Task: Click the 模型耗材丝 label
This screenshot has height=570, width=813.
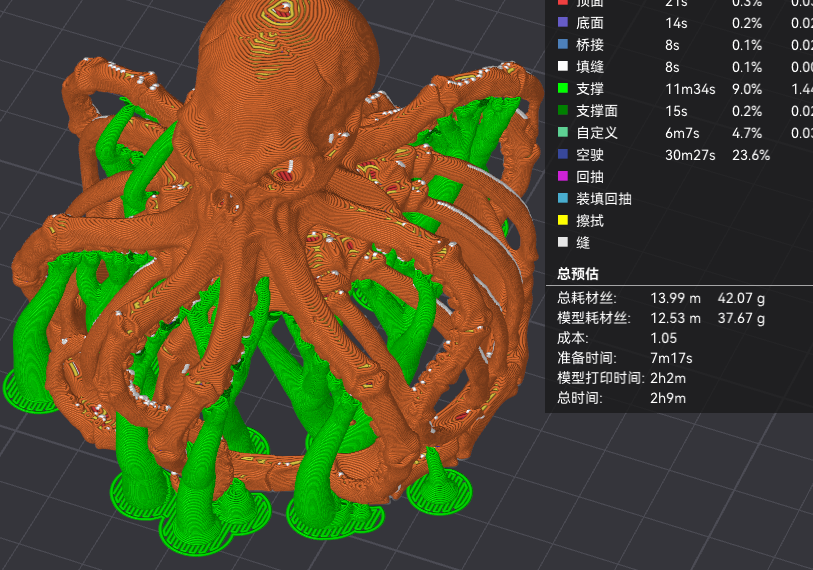Action: click(594, 318)
